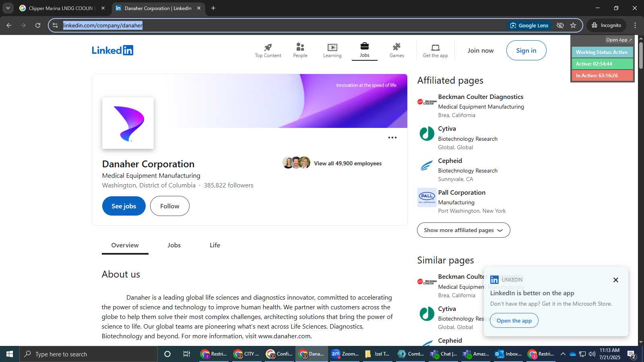View all 49,900 employees link
644x362 pixels.
pos(348,163)
